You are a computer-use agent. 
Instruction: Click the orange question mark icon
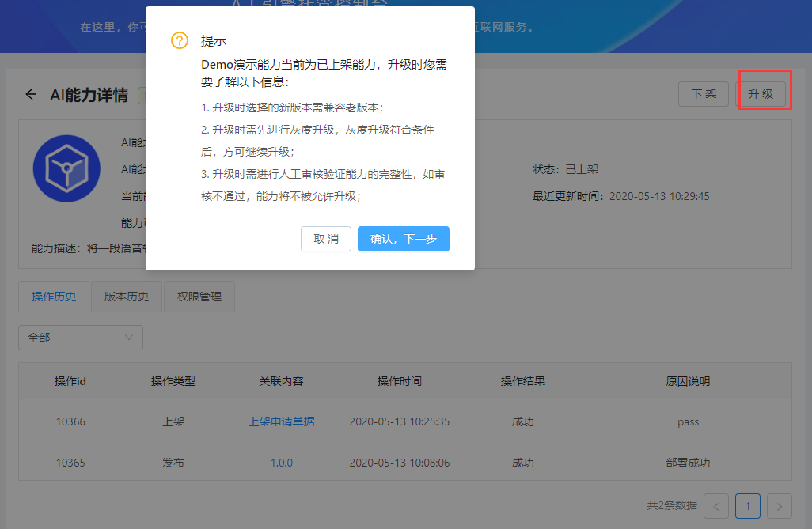coord(180,40)
